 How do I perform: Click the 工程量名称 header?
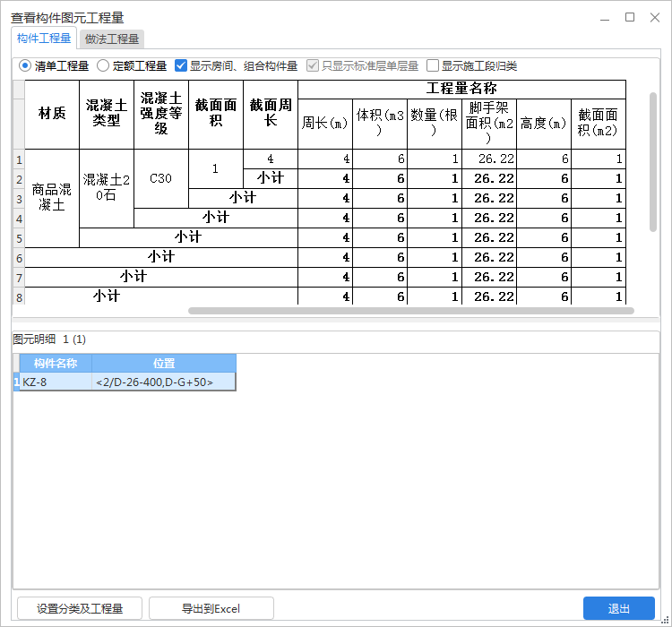462,90
